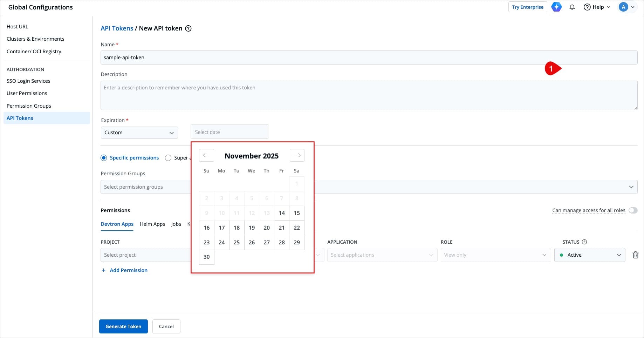Click the Description text area

[x=369, y=95]
